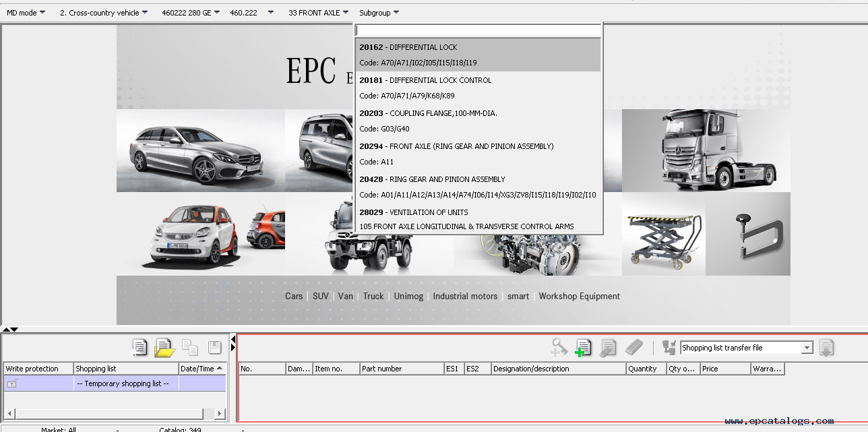868x432 pixels.
Task: Click the part search key icon
Action: 559,348
